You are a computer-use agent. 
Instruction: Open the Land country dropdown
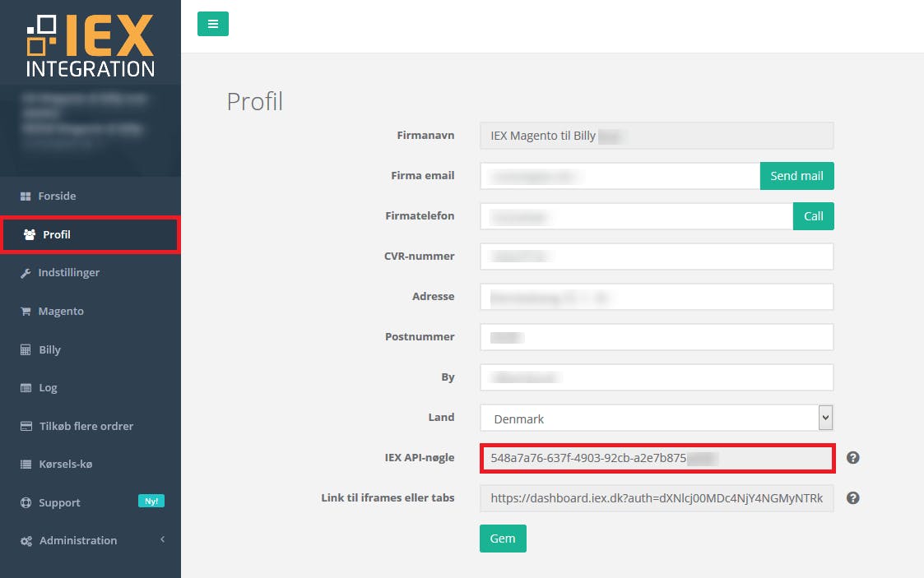click(x=657, y=418)
